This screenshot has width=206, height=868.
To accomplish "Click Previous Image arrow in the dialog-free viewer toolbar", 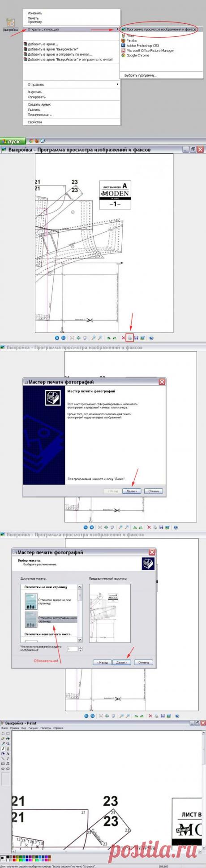I will tap(57, 338).
